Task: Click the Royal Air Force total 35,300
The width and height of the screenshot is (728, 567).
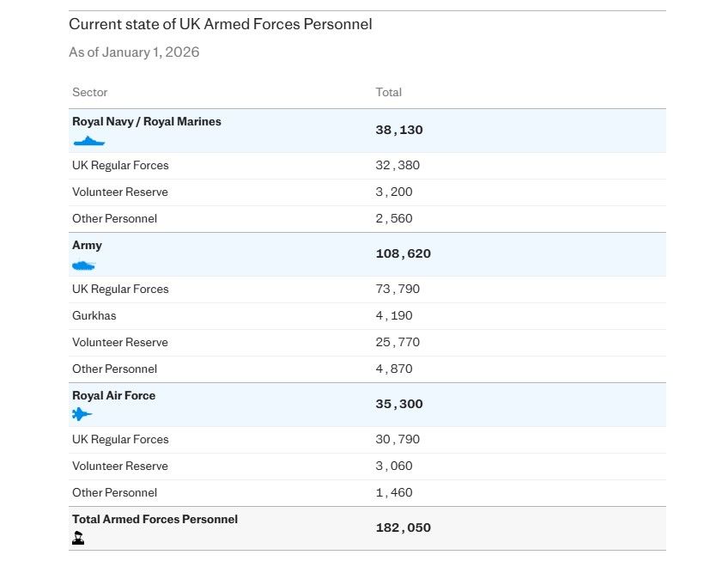Action: (x=399, y=404)
